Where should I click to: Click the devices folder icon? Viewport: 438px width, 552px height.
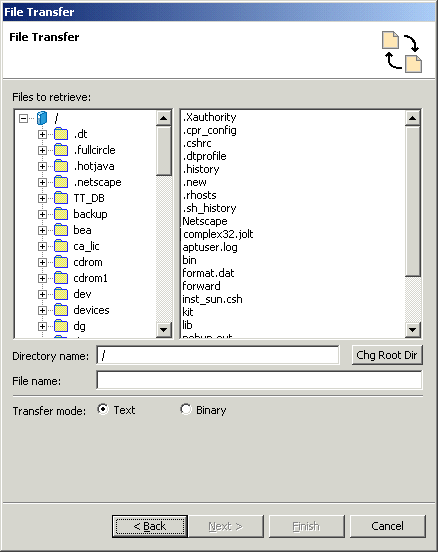(61, 310)
